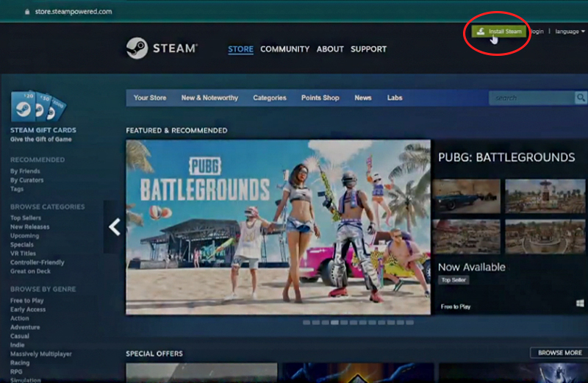Select the last carousel page dot
The image size is (588, 383).
pyautogui.click(x=410, y=323)
